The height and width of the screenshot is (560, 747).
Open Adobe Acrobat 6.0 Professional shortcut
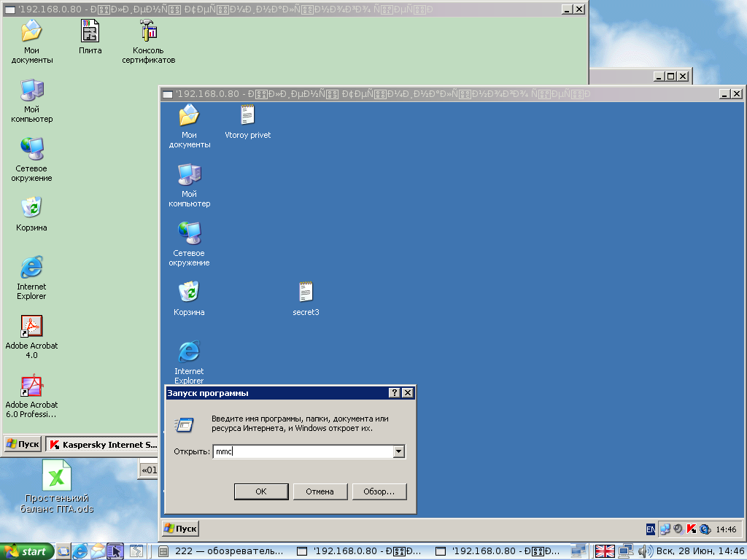[x=31, y=386]
